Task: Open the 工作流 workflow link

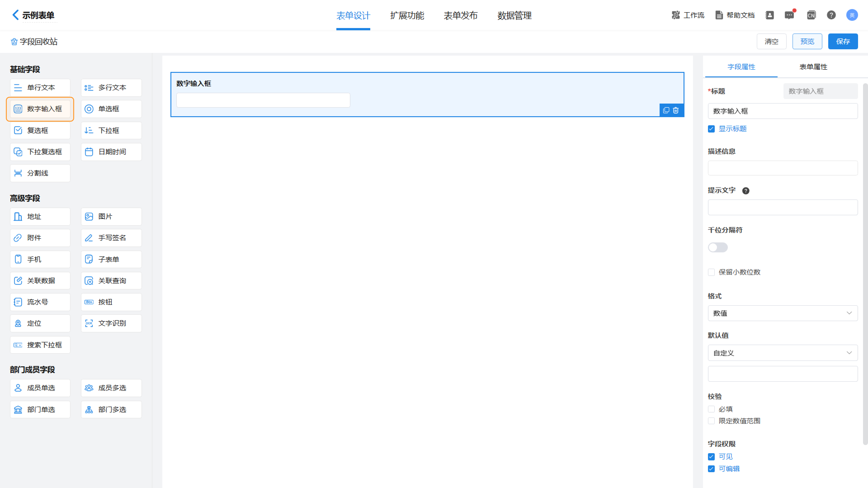Action: pyautogui.click(x=688, y=15)
